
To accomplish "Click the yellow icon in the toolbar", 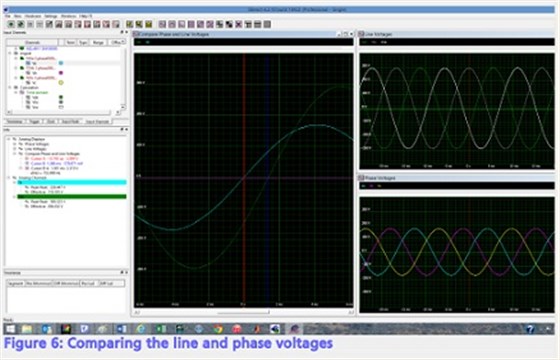I will (x=148, y=24).
